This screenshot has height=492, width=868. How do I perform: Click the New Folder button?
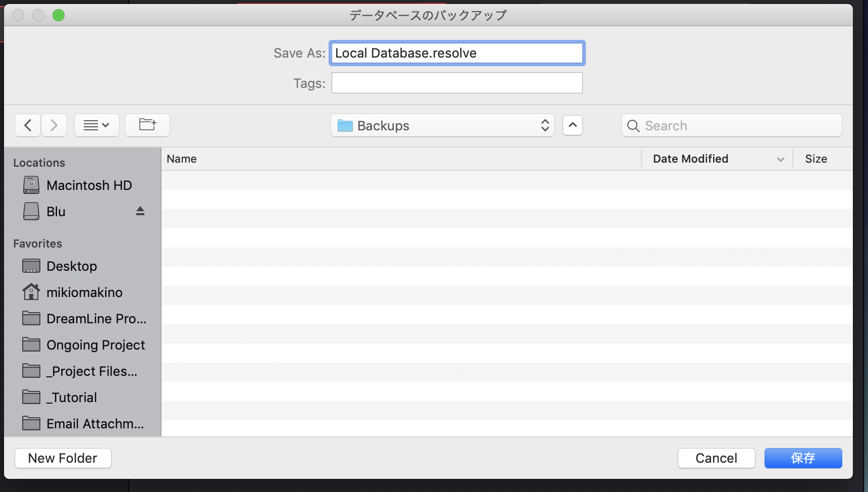(63, 458)
